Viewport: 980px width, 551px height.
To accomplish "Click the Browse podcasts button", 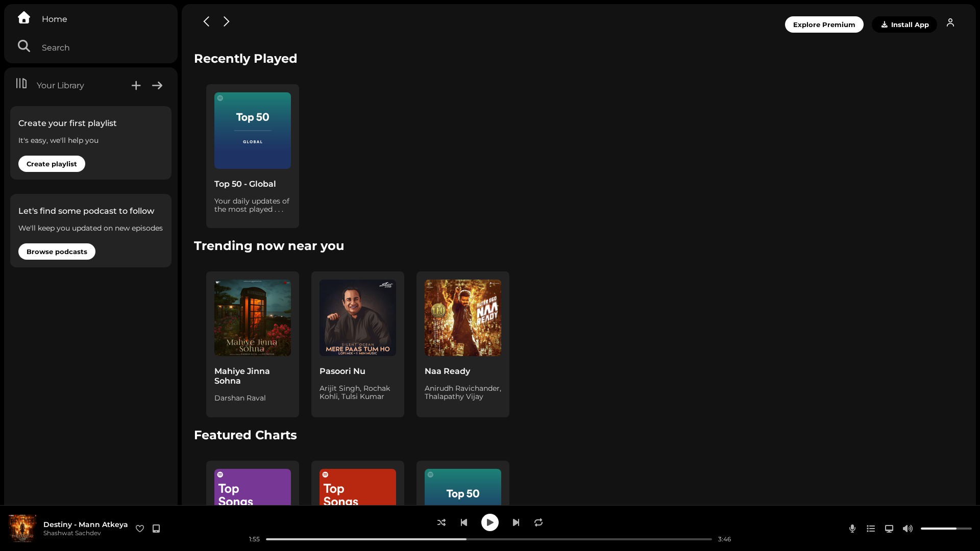I will [x=57, y=252].
